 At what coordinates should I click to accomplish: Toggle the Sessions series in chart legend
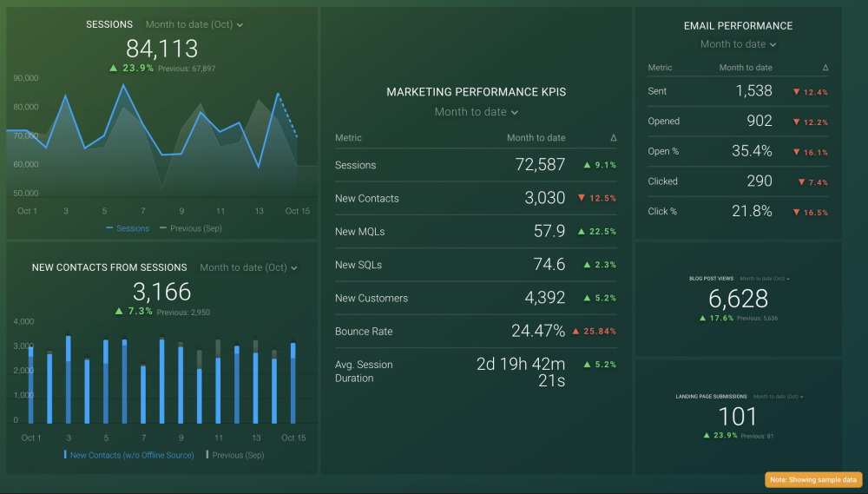point(128,228)
